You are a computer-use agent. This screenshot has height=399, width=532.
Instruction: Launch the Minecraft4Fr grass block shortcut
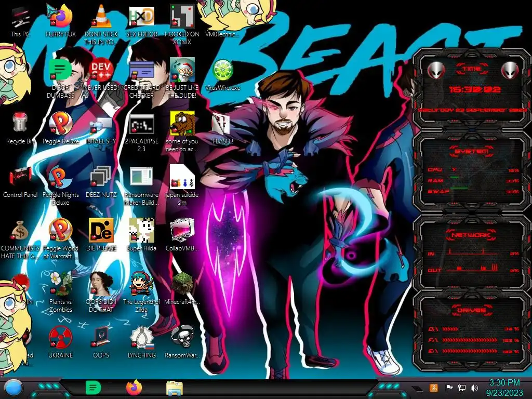[x=182, y=288]
